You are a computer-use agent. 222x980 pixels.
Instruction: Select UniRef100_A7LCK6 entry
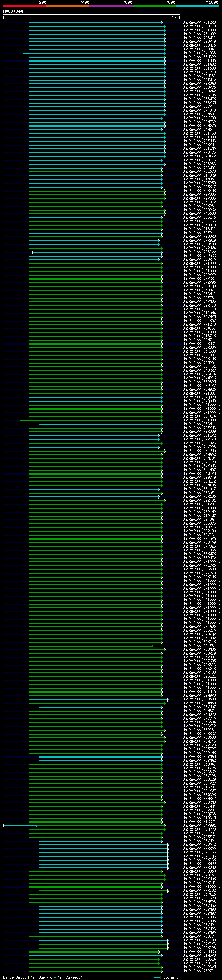(199, 565)
